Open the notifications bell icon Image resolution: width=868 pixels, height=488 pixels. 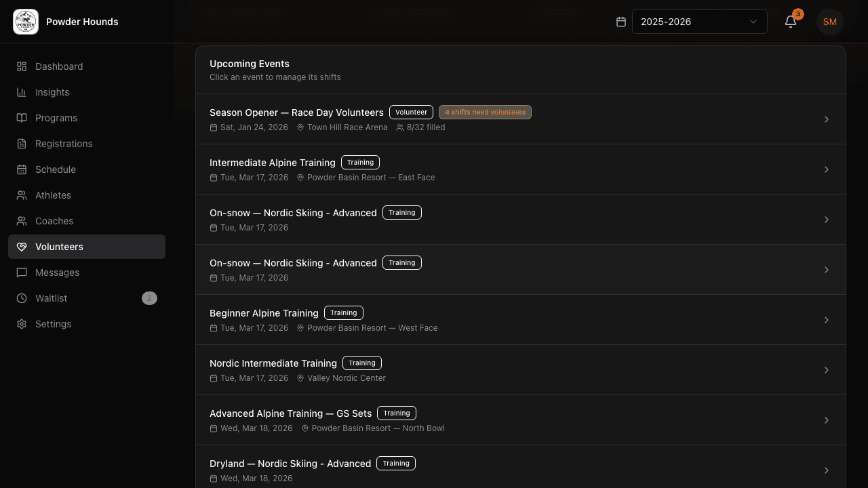coord(791,22)
